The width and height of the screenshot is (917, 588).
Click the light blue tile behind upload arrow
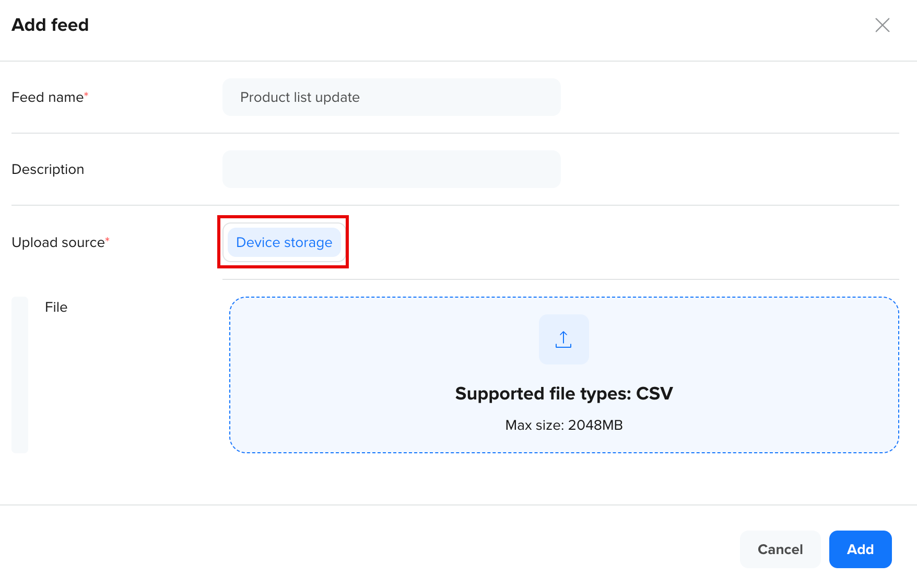point(564,339)
